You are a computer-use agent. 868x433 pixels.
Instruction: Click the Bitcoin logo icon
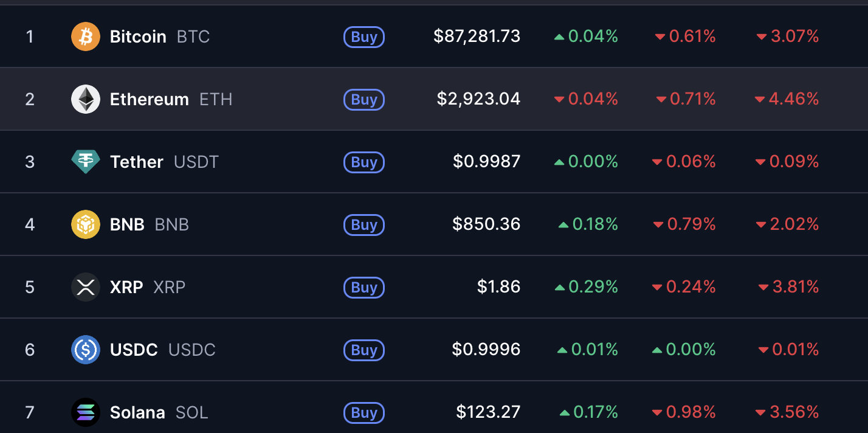coord(86,36)
